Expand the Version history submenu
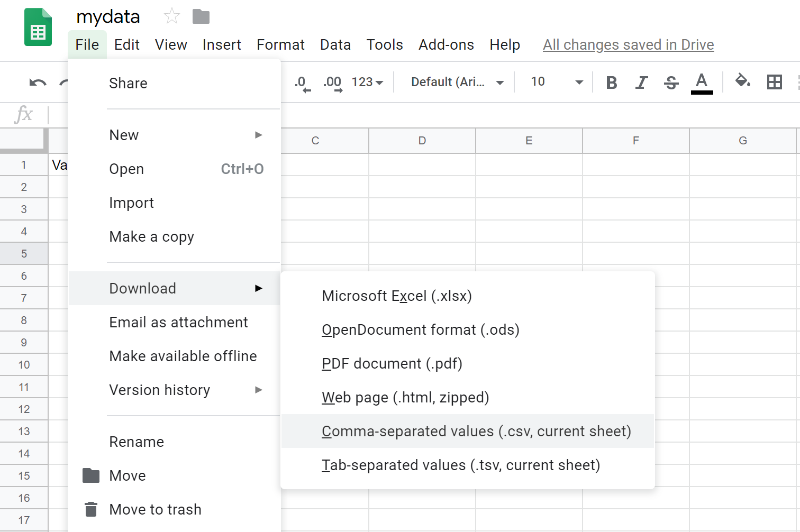Screen dimensions: 800x532 [174, 390]
